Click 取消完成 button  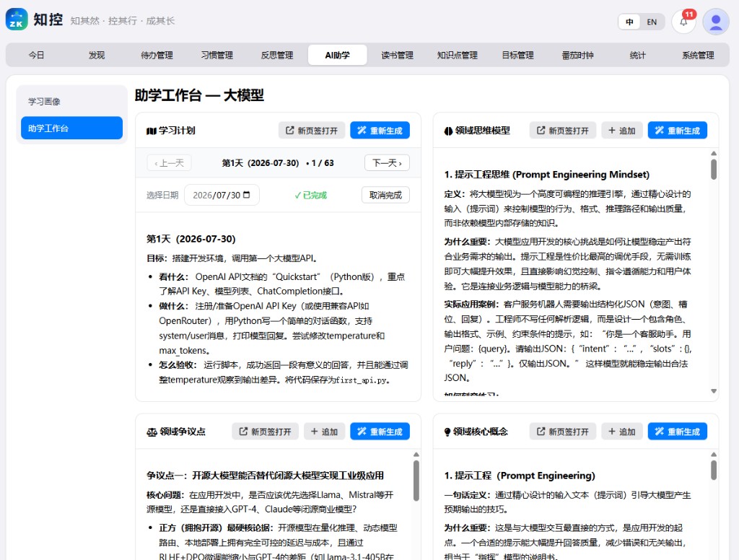click(x=385, y=195)
